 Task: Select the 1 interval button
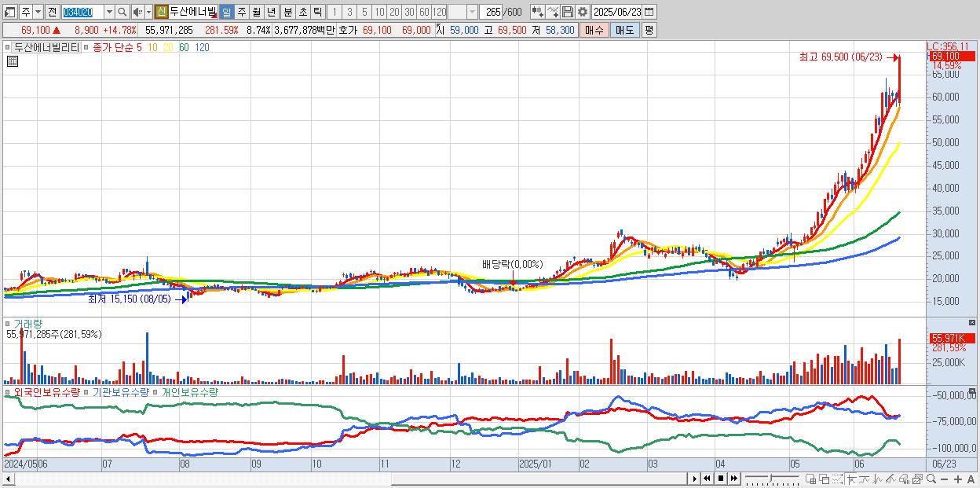click(x=334, y=12)
